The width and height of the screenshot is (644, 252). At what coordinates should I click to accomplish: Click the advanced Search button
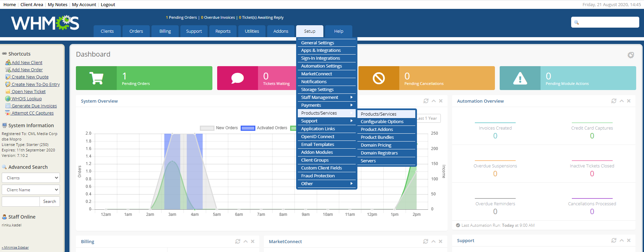tap(50, 202)
